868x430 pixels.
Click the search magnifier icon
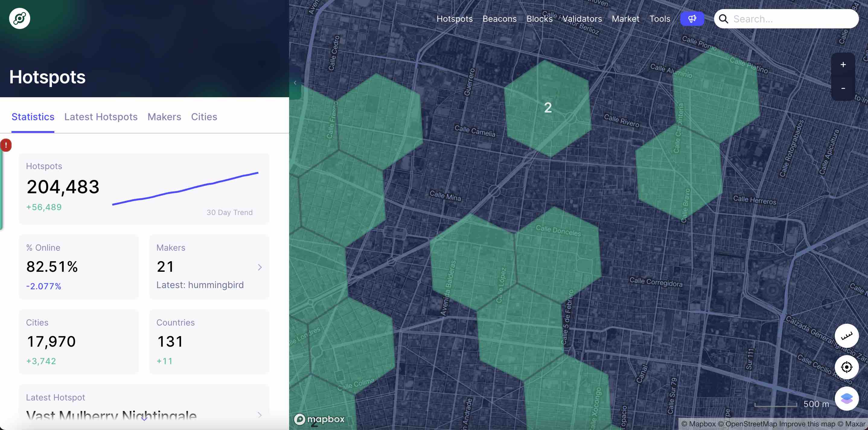[x=723, y=19]
